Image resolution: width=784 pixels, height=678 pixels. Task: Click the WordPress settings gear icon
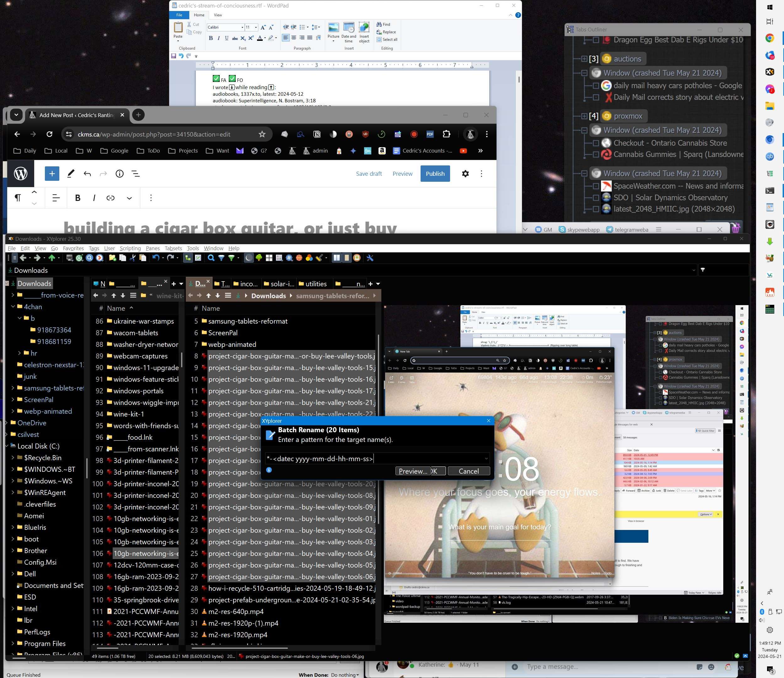[x=465, y=174]
